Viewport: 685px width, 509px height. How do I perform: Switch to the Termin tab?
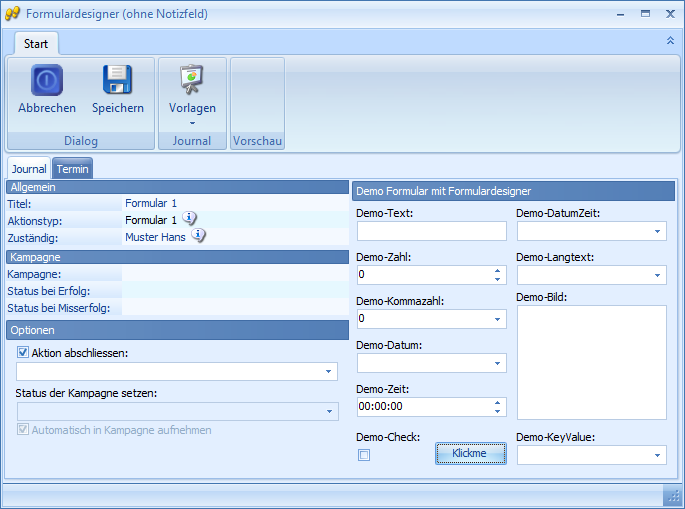73,169
